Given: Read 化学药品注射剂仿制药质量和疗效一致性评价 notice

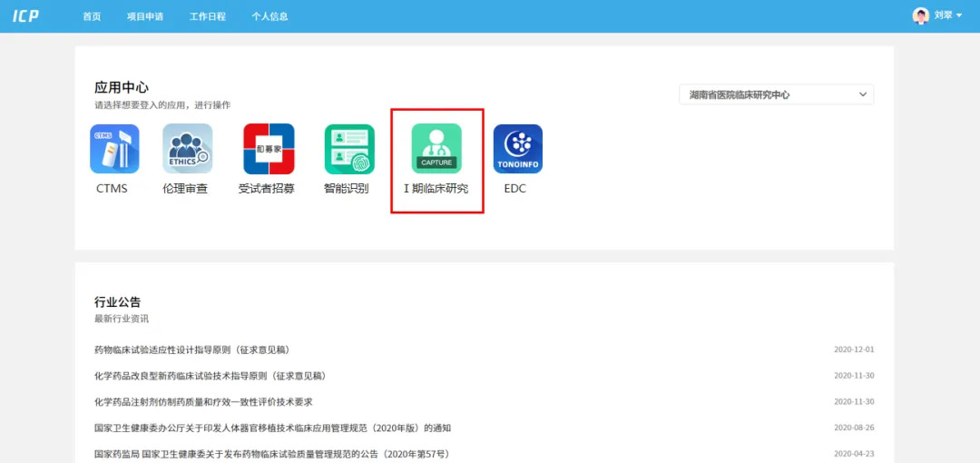Looking at the screenshot, I should (203, 402).
